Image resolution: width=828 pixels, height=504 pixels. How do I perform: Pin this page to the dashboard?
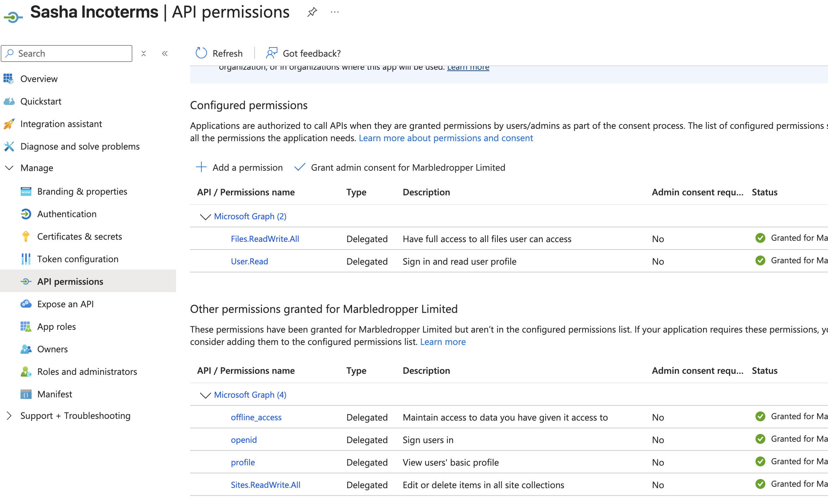click(312, 12)
